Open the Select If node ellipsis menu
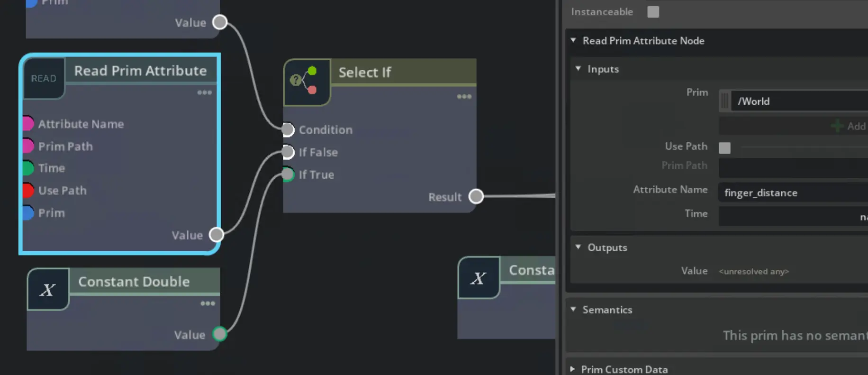Image resolution: width=868 pixels, height=375 pixels. [464, 97]
